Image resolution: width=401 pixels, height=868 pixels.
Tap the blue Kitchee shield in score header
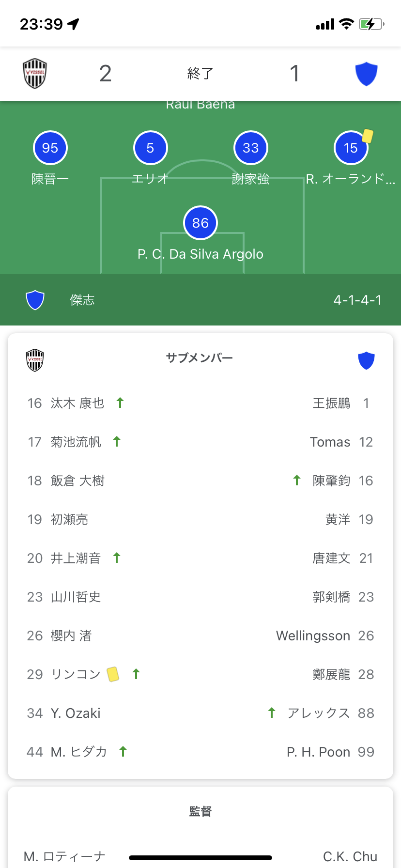366,74
